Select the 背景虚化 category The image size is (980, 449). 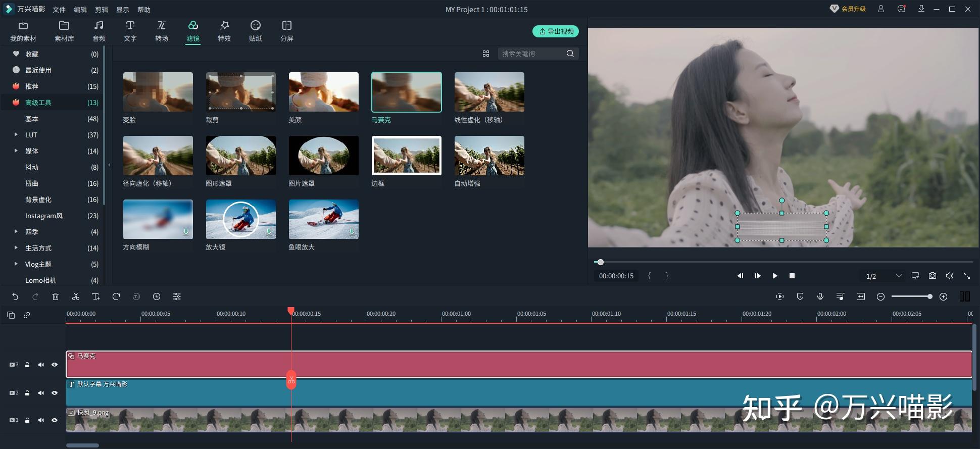coord(38,199)
